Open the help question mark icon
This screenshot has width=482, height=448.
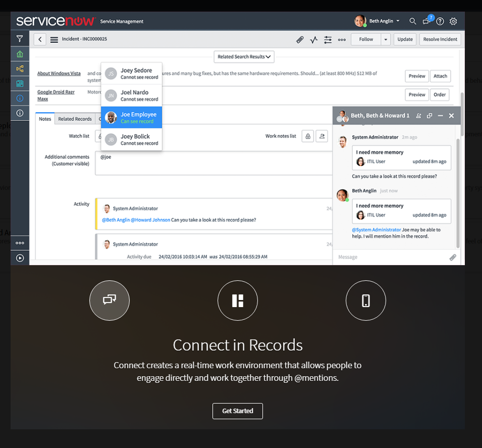pyautogui.click(x=440, y=21)
